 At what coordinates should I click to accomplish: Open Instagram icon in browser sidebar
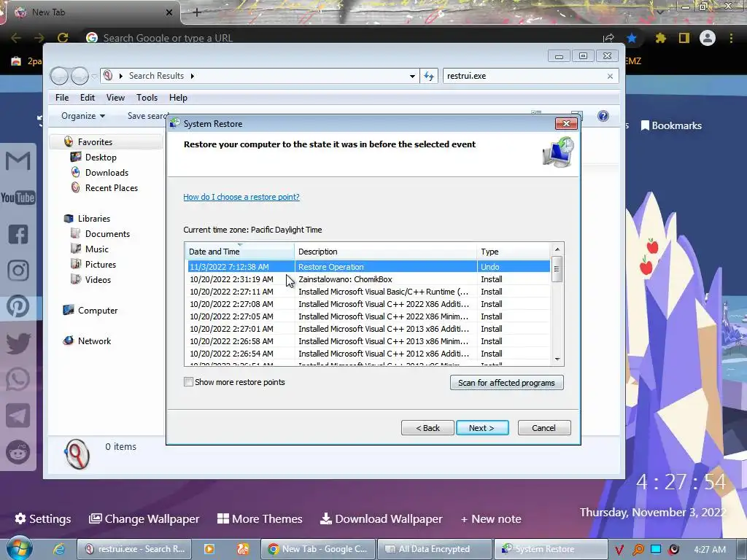coord(18,271)
